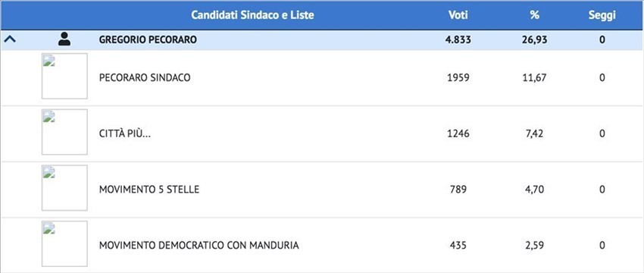This screenshot has width=644, height=273.
Task: Click the 1959 votes for Pecoraro Sindaco
Action: [458, 77]
